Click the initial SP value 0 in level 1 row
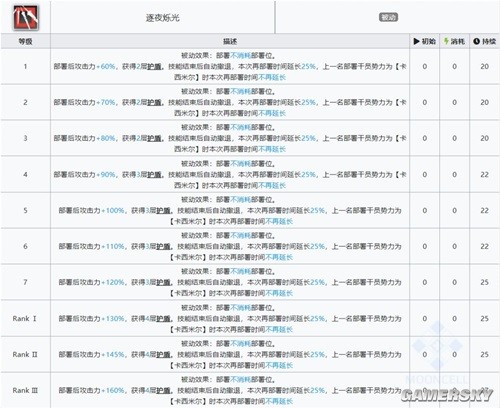The width and height of the screenshot is (500, 408). point(425,67)
